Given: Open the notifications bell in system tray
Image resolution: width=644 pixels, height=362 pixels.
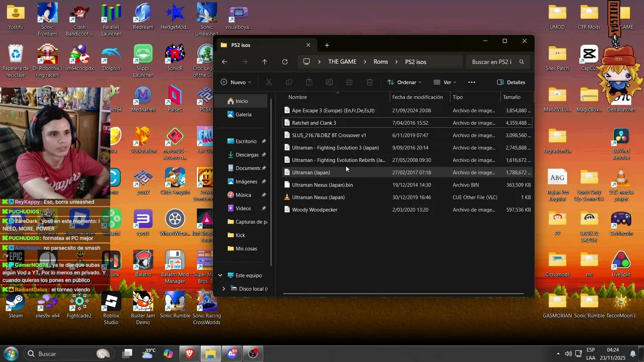Looking at the screenshot, I should pos(633,354).
